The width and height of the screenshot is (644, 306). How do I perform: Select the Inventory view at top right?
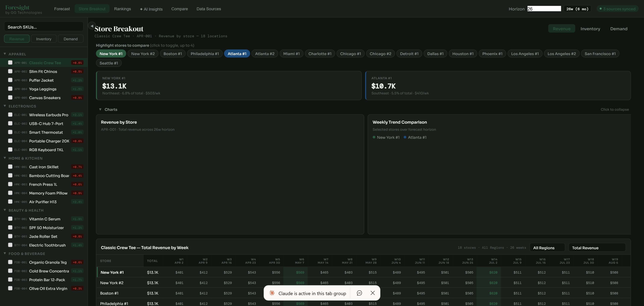(x=590, y=29)
